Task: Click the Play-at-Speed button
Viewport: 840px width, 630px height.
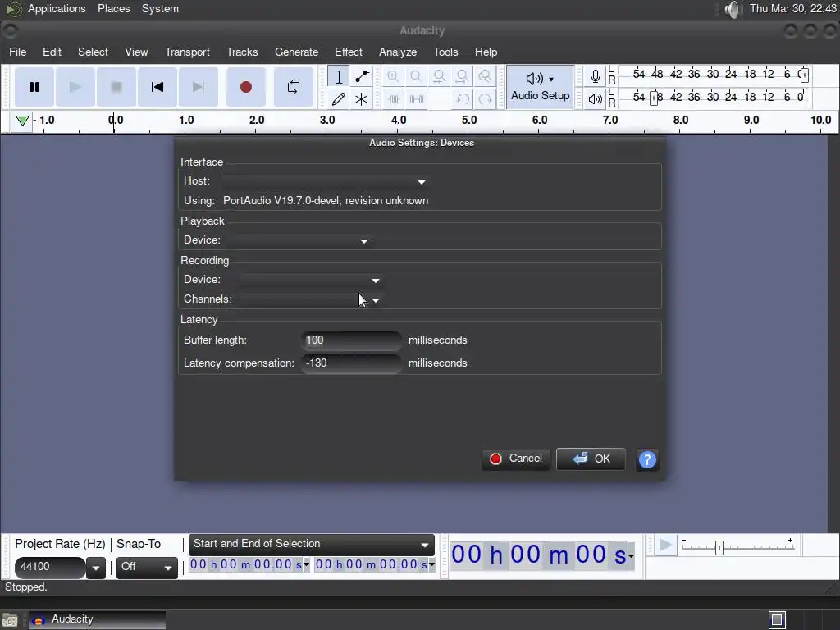Action: point(664,546)
